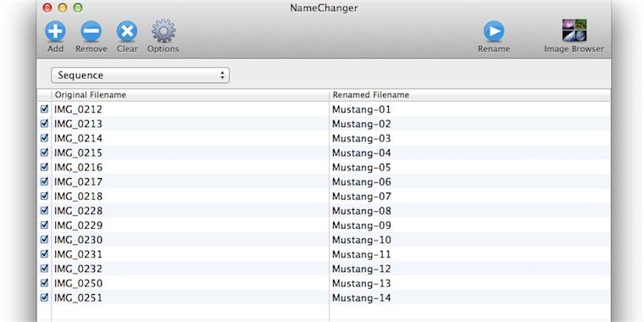Uncheck the IMG_0212 checkbox
Image resolution: width=644 pixels, height=322 pixels.
(x=44, y=108)
